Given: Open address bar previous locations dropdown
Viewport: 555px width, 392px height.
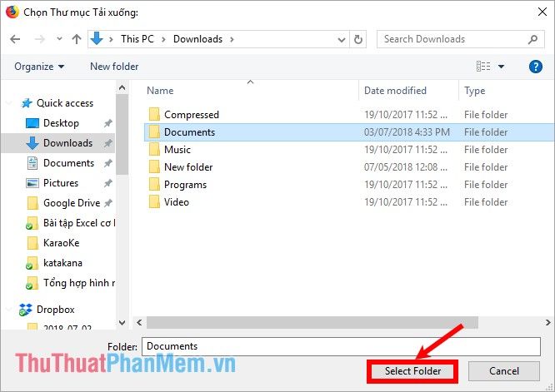Looking at the screenshot, I should click(x=342, y=40).
